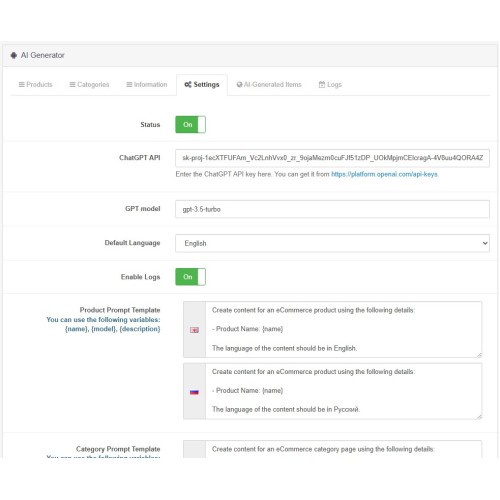Click the AI Generator puzzle icon
500x500 pixels.
click(14, 55)
